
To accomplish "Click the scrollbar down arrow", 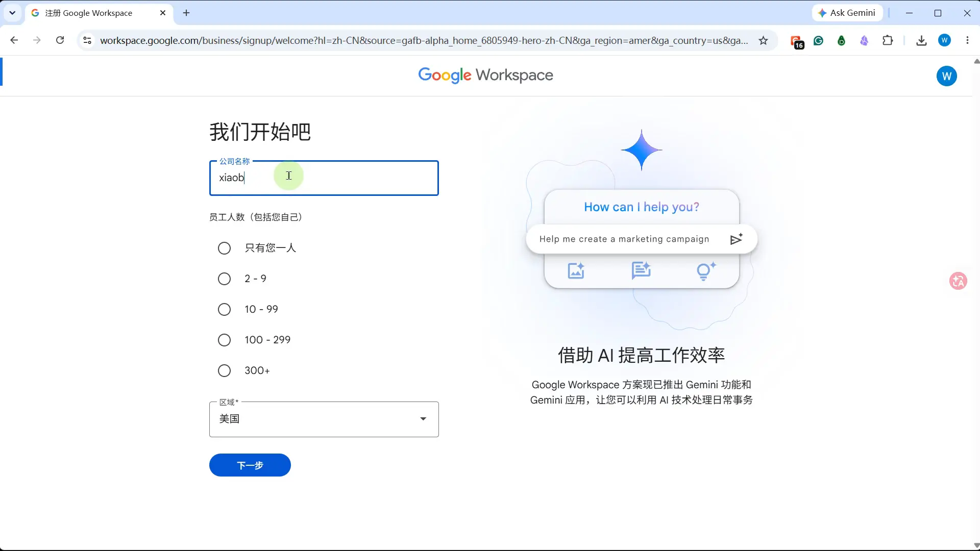I will [976, 545].
